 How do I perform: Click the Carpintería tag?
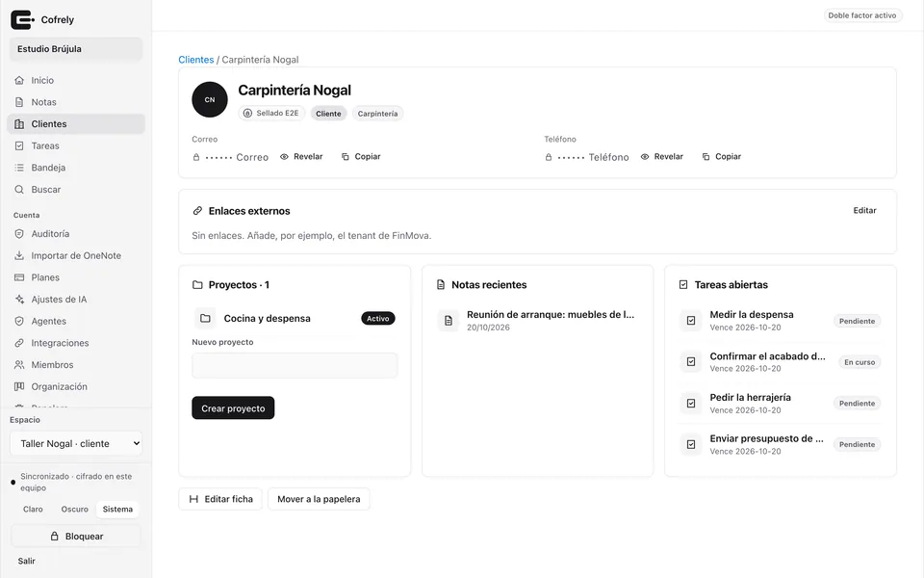(x=377, y=114)
